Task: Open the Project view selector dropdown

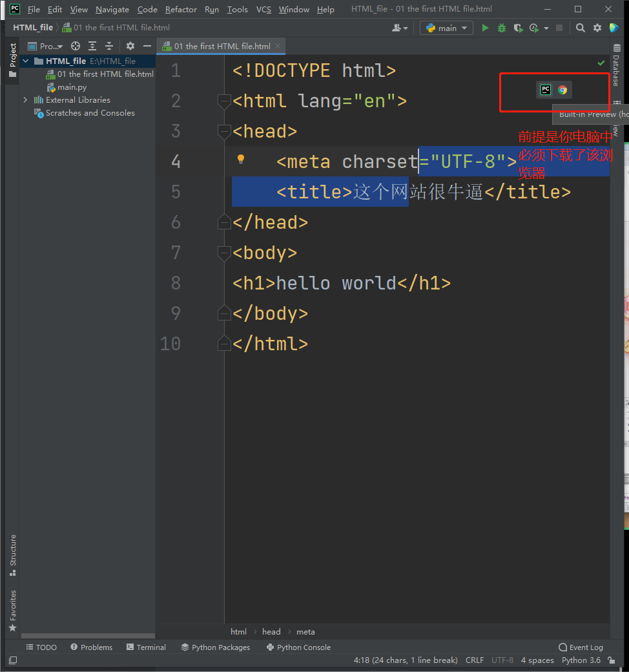Action: [x=45, y=46]
